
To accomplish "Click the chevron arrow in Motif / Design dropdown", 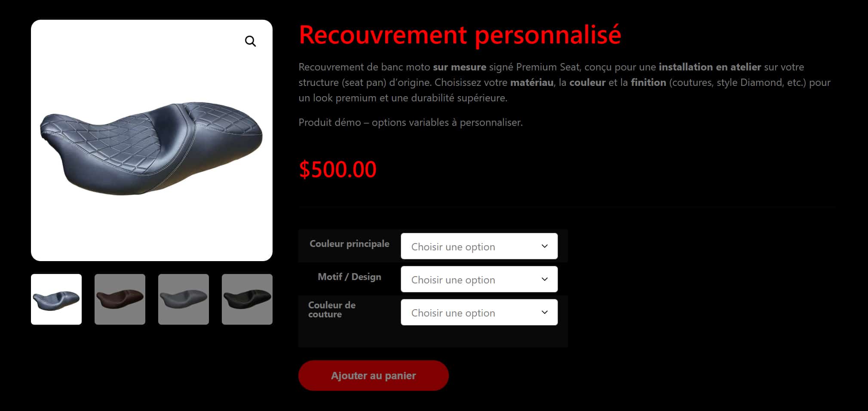I will [x=544, y=279].
